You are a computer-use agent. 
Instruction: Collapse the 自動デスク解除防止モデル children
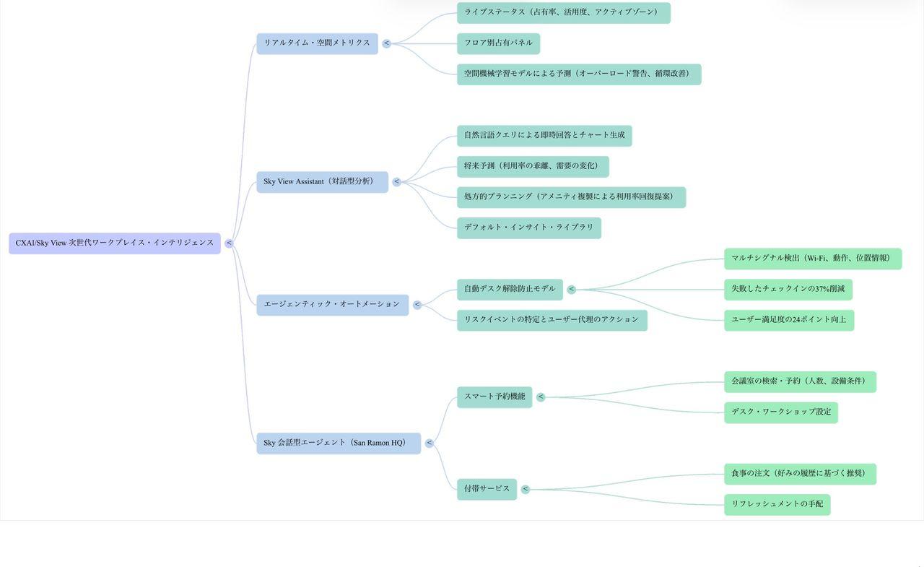pos(572,290)
